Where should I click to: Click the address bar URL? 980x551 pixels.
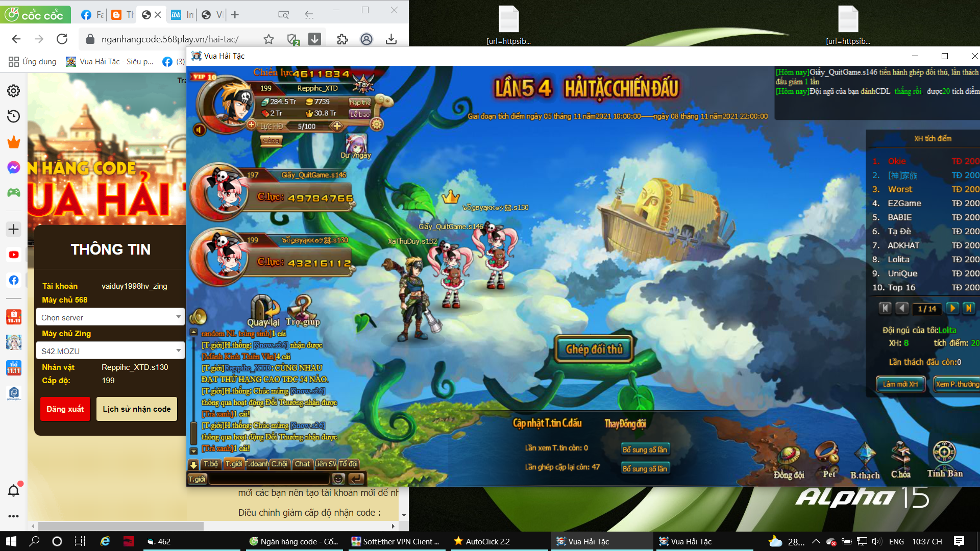pos(170,39)
